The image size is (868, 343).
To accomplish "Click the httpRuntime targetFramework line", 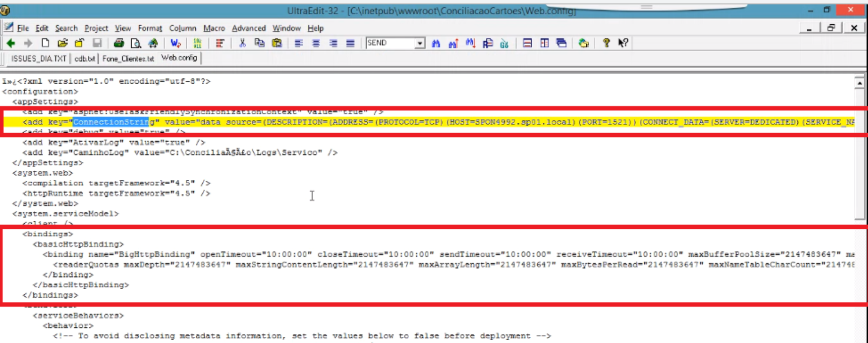I will click(x=116, y=194).
